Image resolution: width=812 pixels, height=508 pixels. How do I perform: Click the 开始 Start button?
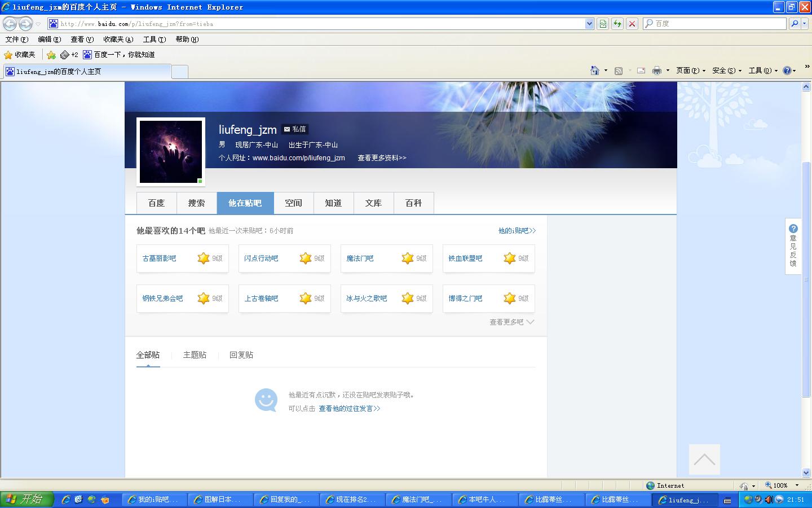tap(27, 500)
